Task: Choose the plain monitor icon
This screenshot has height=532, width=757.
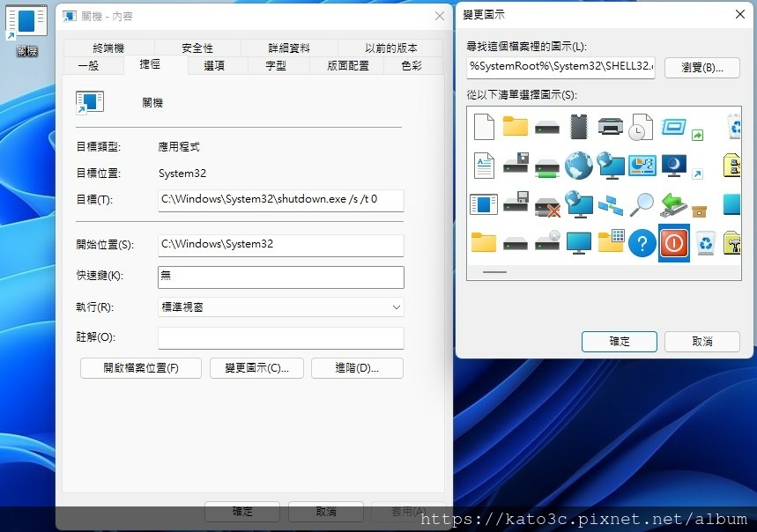Action: point(578,242)
